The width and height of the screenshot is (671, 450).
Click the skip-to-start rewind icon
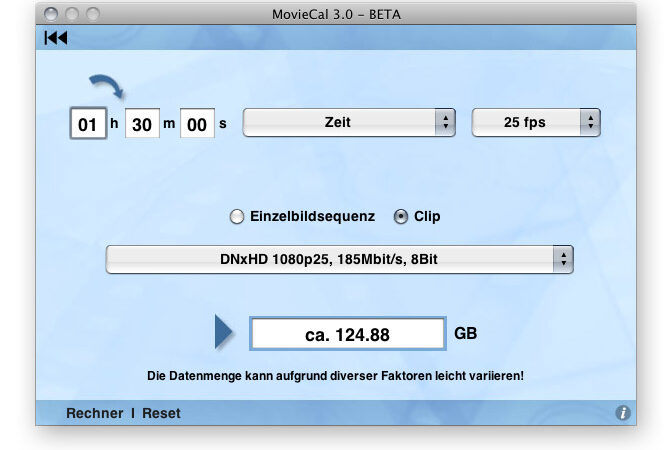(56, 38)
